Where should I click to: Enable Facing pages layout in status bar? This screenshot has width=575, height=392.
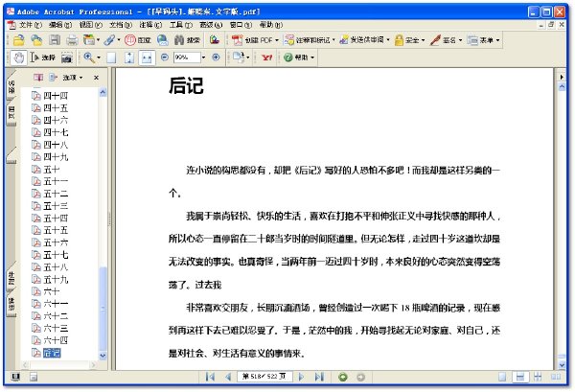[556, 377]
